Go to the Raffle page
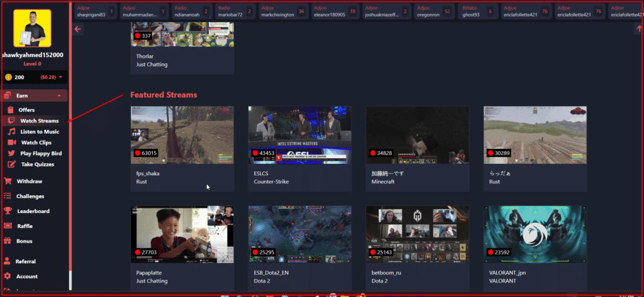The height and width of the screenshot is (297, 644). [25, 226]
